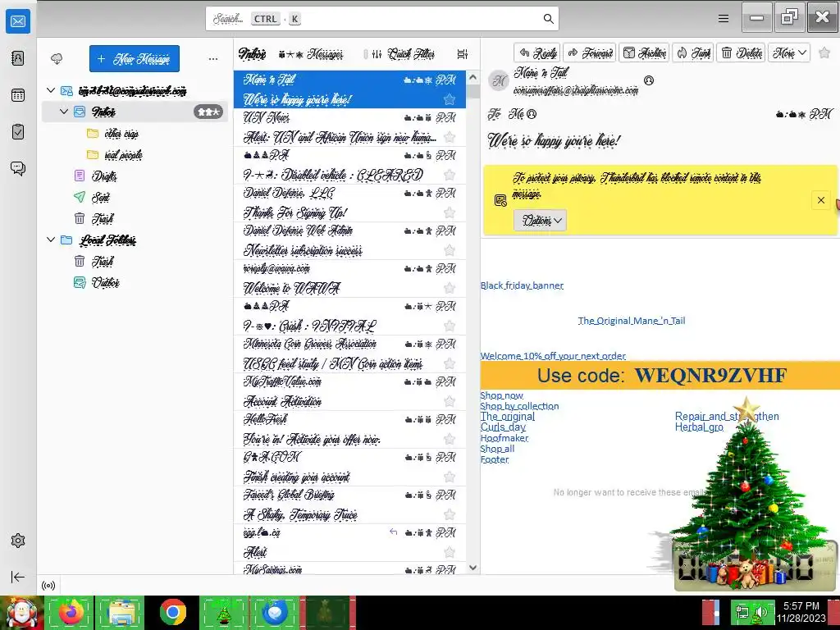Click the message list scroll-down arrow
The image size is (840, 630).
click(473, 568)
